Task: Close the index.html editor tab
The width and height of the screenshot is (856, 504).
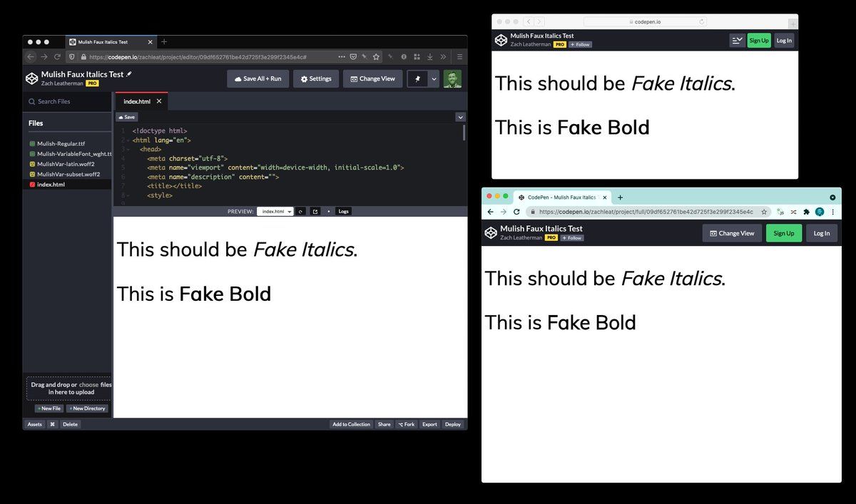Action: click(159, 101)
